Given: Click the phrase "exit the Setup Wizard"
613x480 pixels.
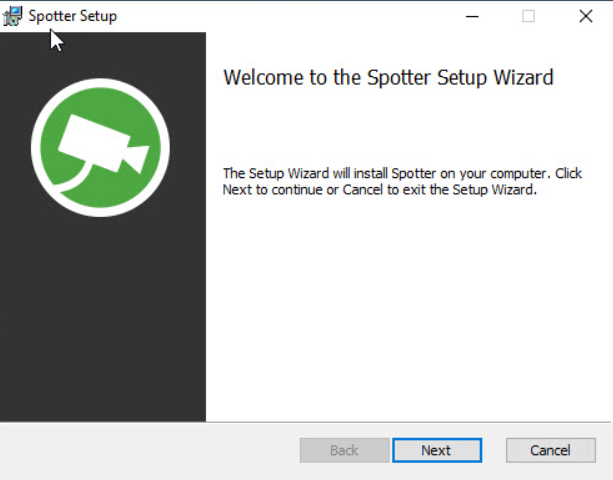Looking at the screenshot, I should click(x=475, y=190).
